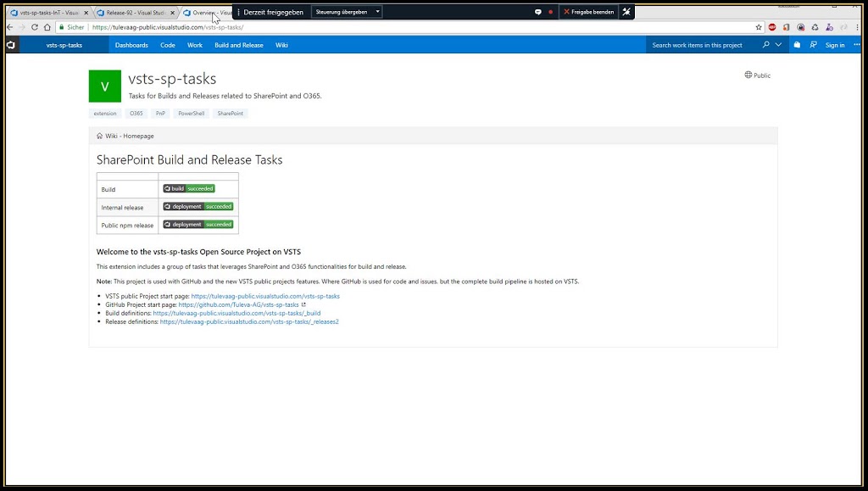Open the Dashboards hub
Image resolution: width=868 pixels, height=491 pixels.
coord(131,46)
